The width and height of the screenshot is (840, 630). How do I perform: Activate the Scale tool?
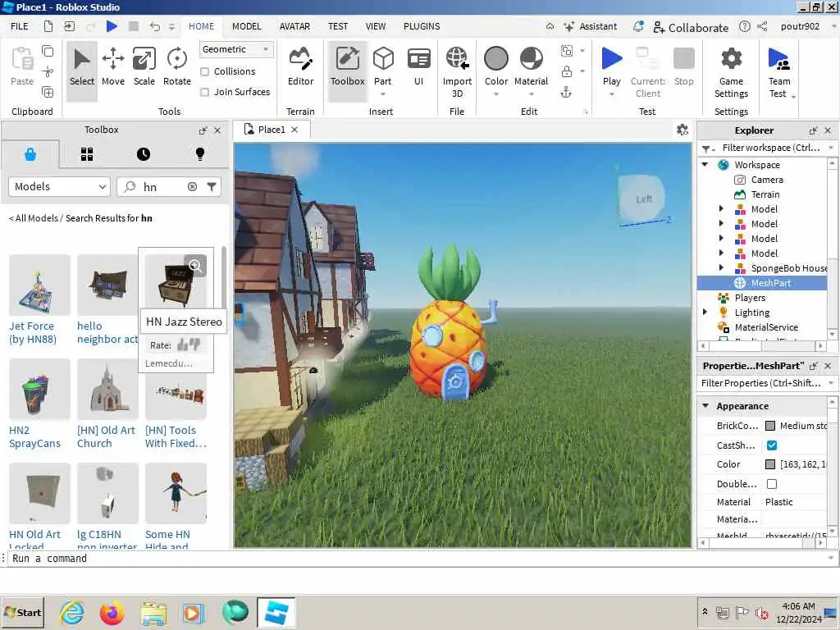[144, 67]
